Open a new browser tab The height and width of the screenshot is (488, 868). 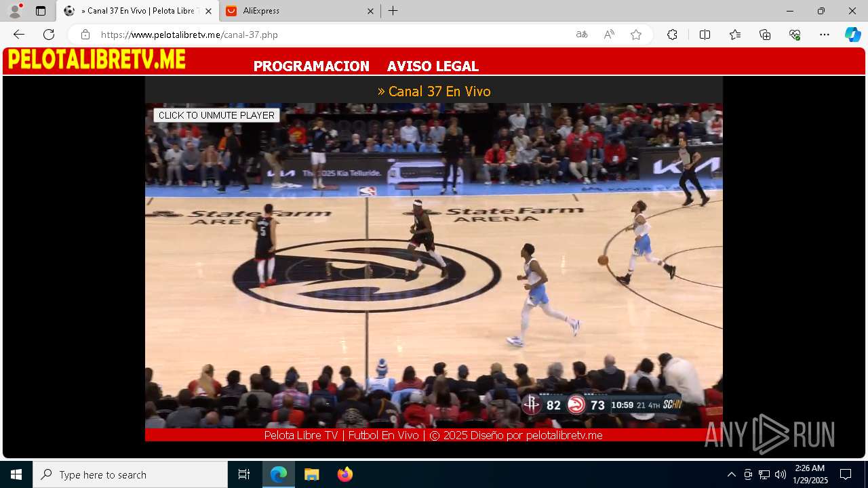[393, 11]
